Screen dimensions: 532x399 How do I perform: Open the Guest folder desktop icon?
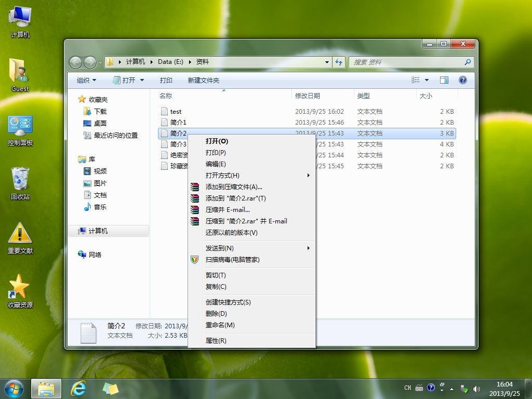[x=20, y=75]
